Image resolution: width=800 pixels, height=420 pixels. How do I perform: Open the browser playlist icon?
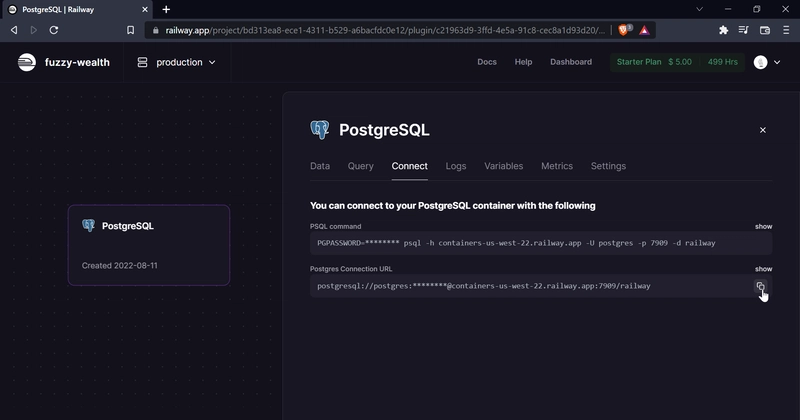click(743, 30)
